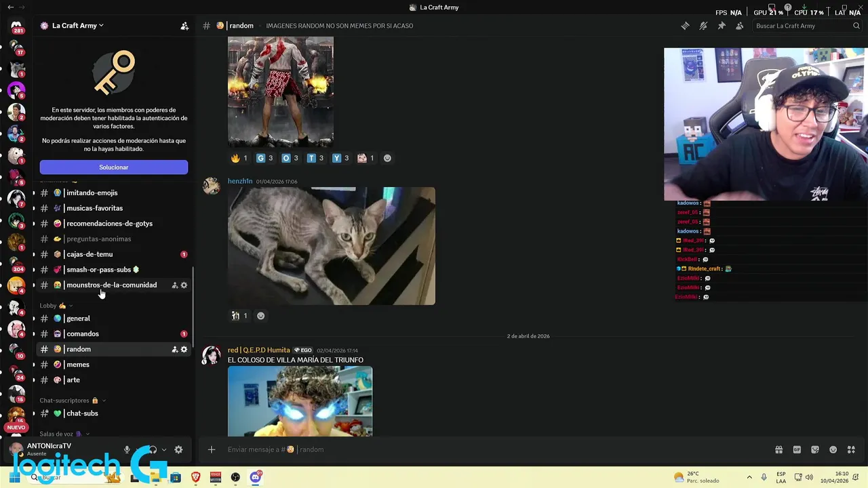Click the invite people icon beside server name

pos(184,26)
